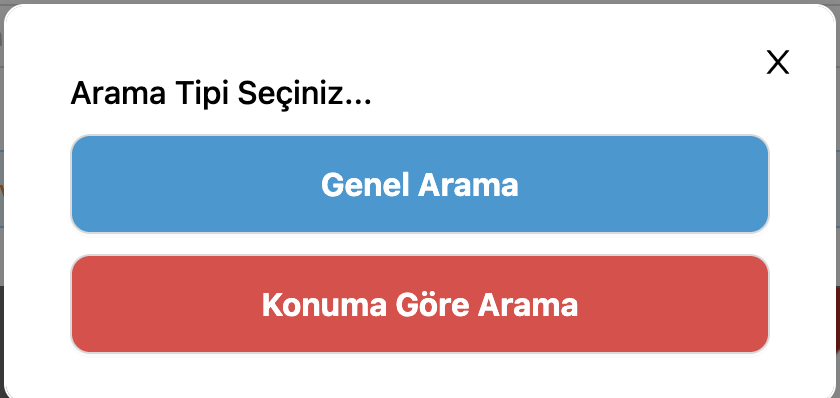Cancel search type selection with X

tap(777, 63)
